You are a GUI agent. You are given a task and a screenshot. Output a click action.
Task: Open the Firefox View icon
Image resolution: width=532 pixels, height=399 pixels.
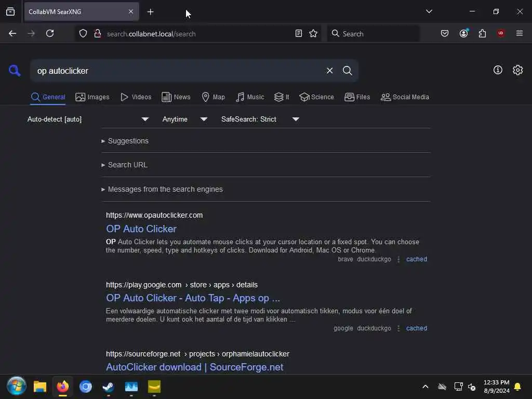click(10, 12)
